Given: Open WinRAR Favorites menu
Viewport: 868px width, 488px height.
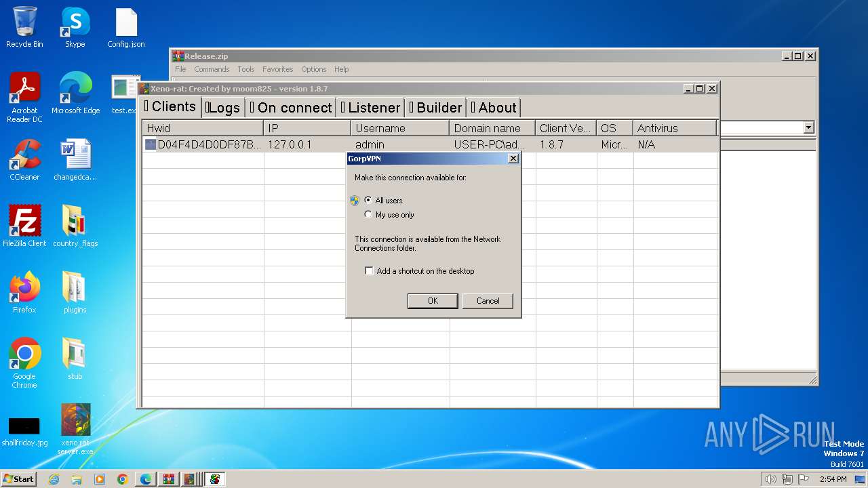Looking at the screenshot, I should (x=278, y=69).
